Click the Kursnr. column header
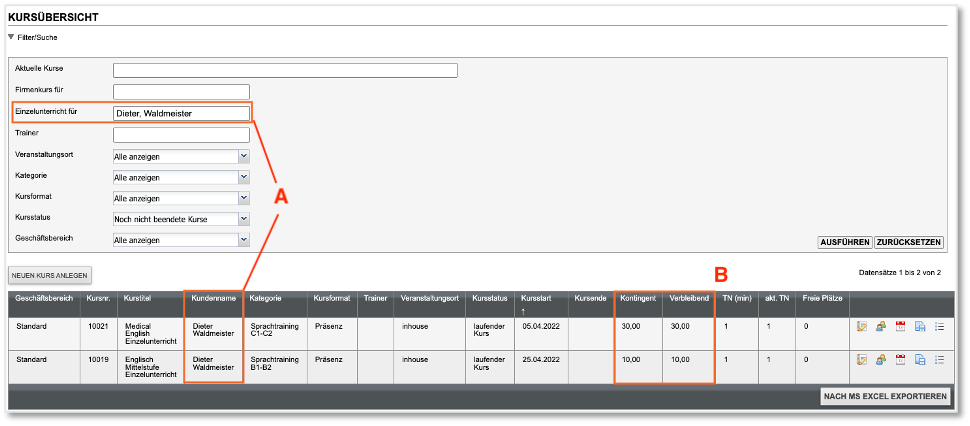The height and width of the screenshot is (426, 970). pos(97,298)
